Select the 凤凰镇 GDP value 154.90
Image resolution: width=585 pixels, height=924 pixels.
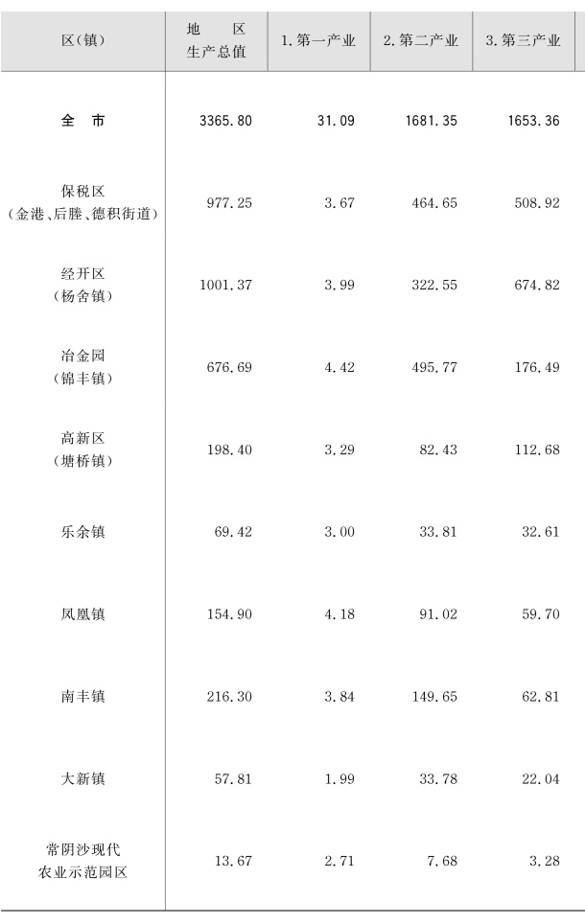229,613
